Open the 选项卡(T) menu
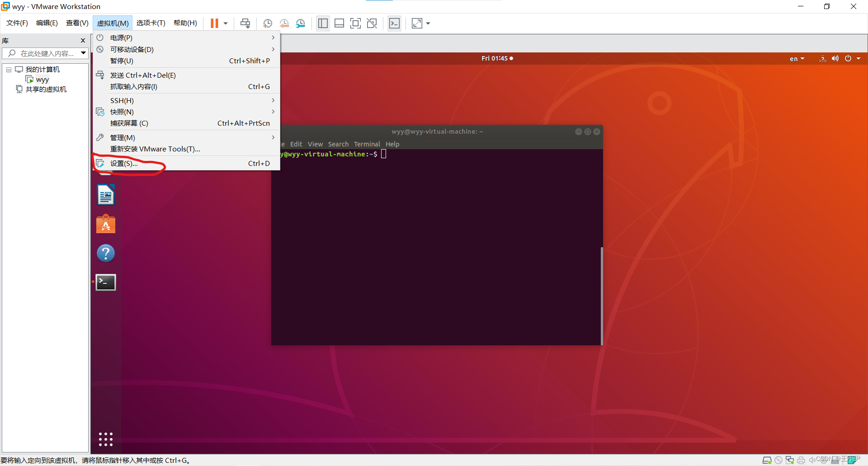This screenshot has width=868, height=466. click(151, 23)
